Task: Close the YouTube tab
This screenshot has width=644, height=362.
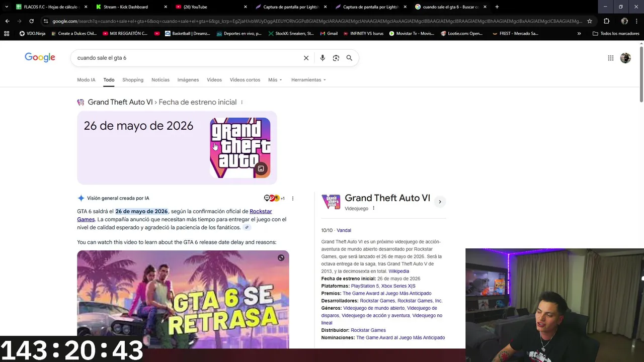Action: (x=246, y=7)
